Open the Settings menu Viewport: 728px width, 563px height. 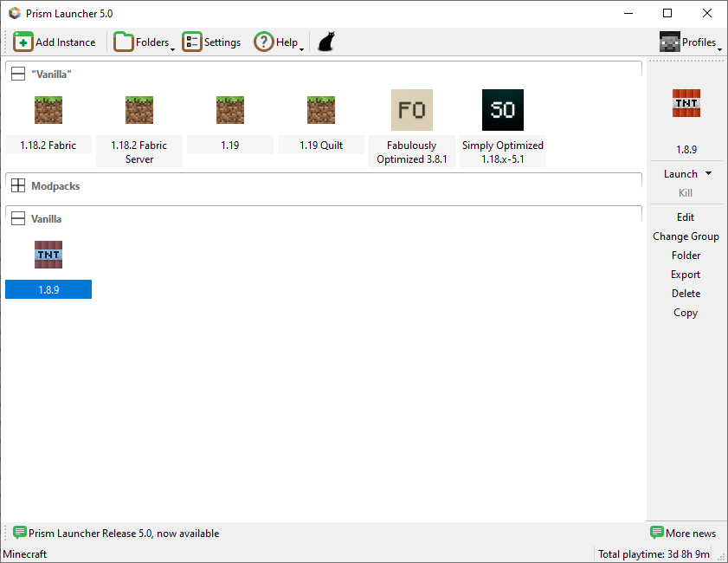pos(211,42)
